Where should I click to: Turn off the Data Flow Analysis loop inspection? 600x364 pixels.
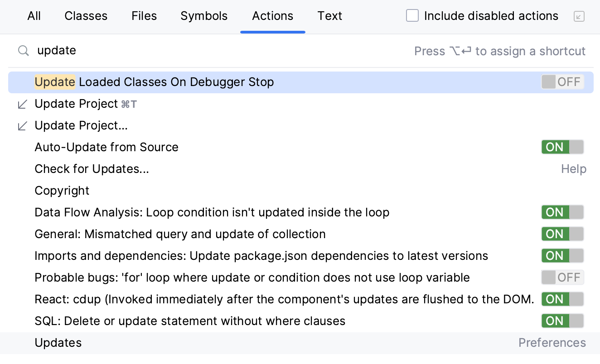coord(562,212)
